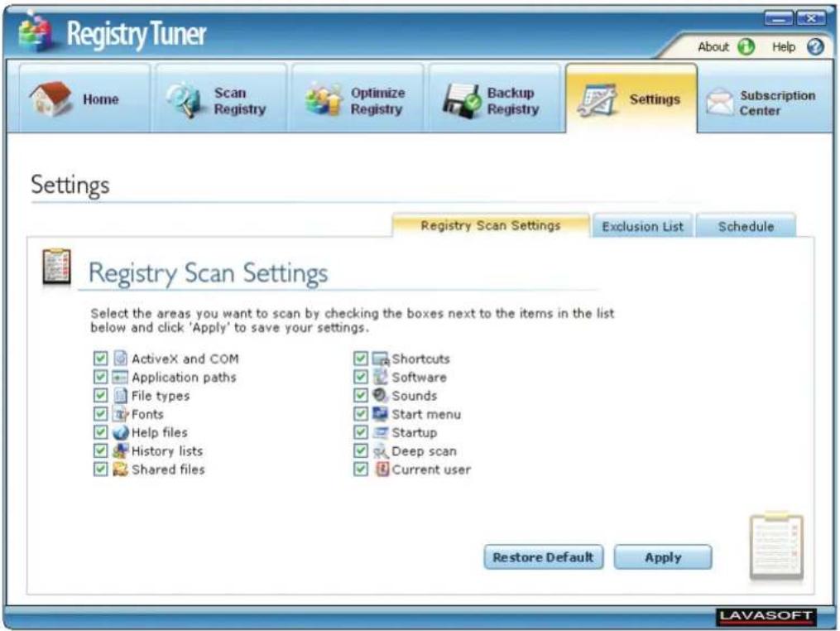Uncheck the File types checkbox

[x=101, y=396]
